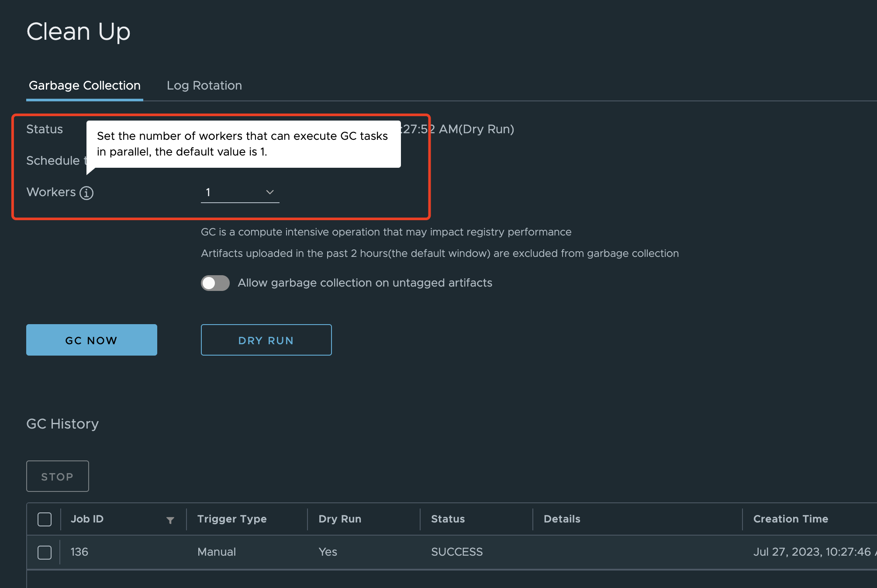This screenshot has width=877, height=588.
Task: Expand the Workers selector chevron
Action: tap(269, 192)
